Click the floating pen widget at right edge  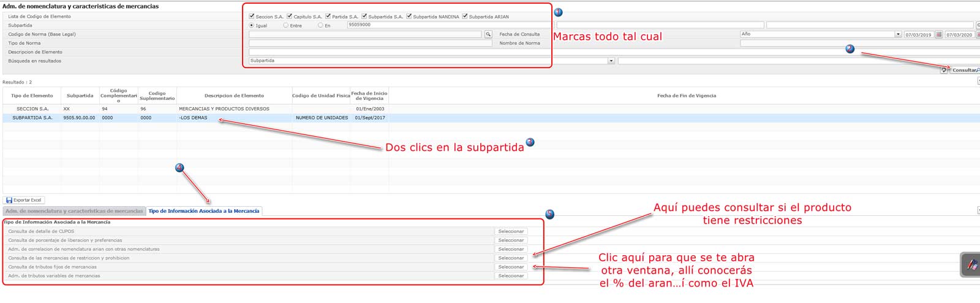(971, 265)
